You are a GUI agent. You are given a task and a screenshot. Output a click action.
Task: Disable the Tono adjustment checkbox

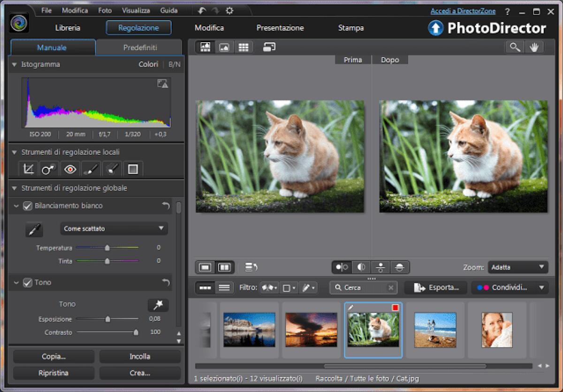[x=27, y=282]
